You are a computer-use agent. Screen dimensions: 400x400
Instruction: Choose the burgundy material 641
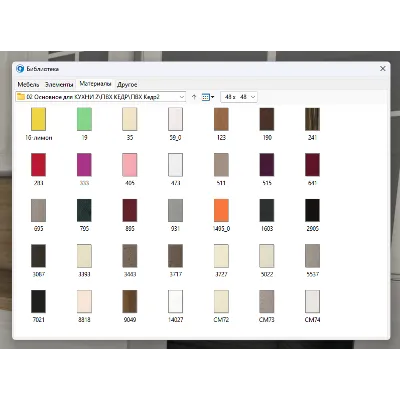[312, 165]
